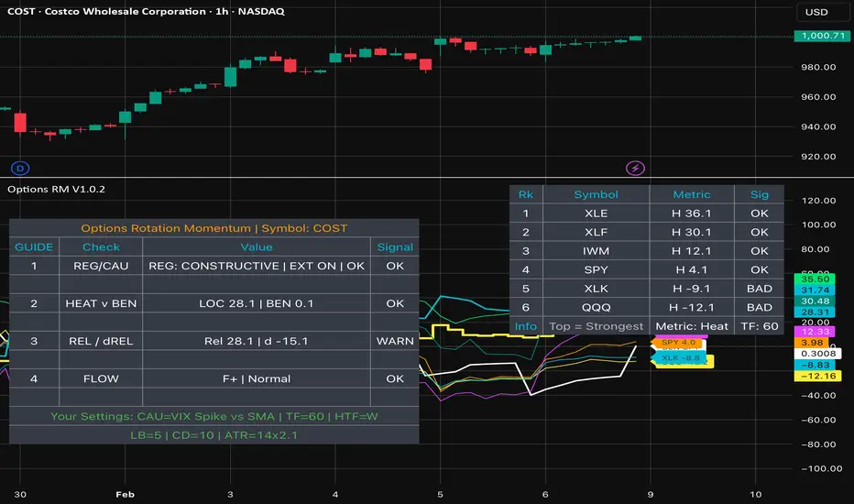
Task: Click the XLK symbol cell in ranking table
Action: (596, 289)
